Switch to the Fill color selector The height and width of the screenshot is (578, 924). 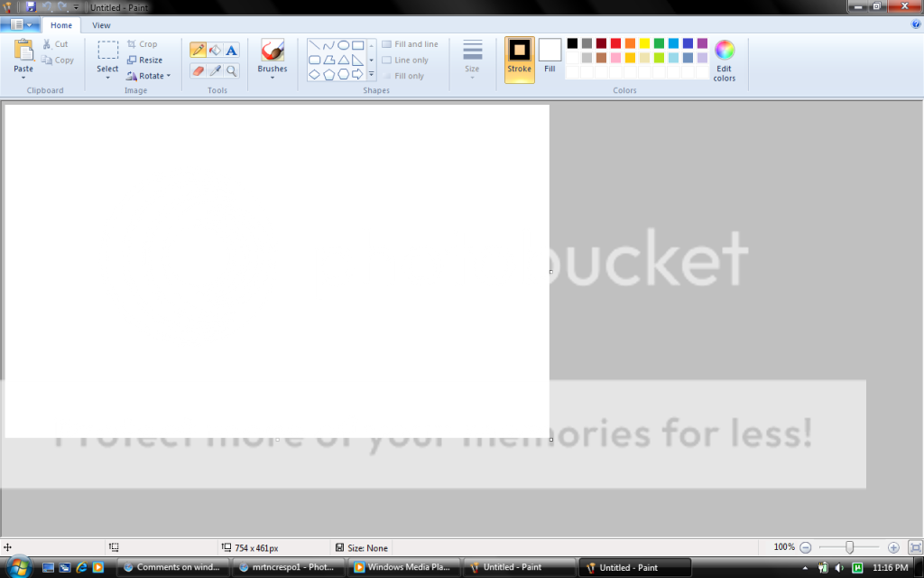[550, 56]
